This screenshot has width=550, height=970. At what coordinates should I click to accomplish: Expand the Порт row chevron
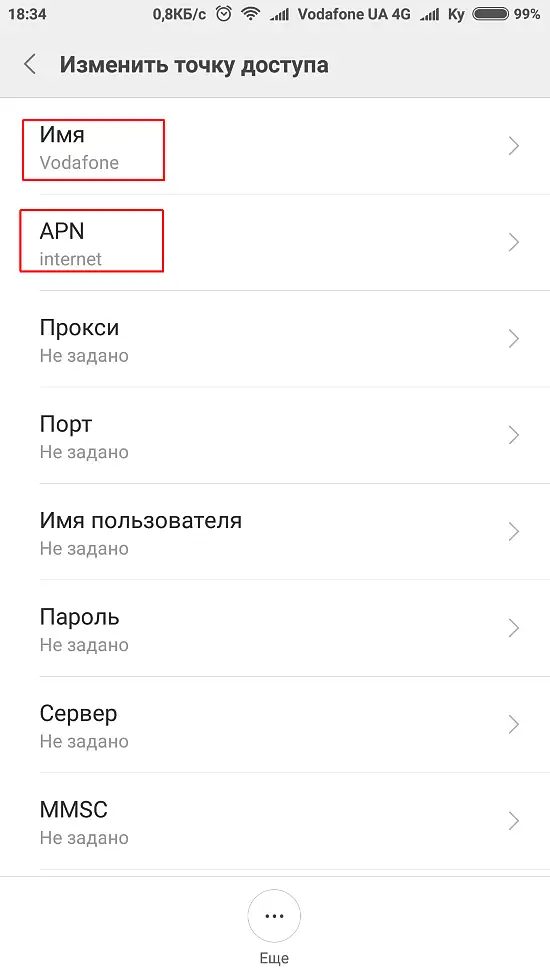coord(513,435)
